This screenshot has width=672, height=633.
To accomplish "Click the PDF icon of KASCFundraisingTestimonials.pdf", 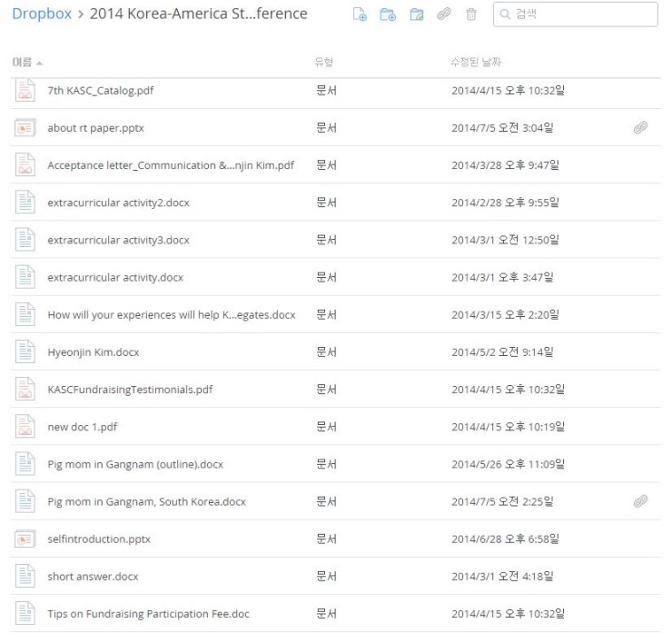I will pos(25,389).
